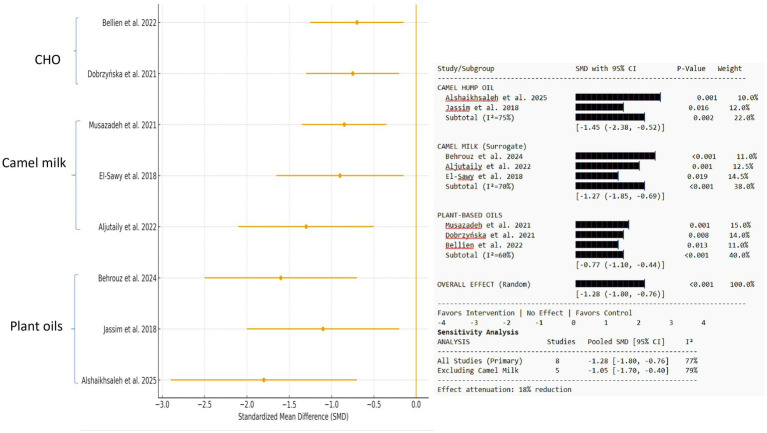Click the 14.5% weight value
767x433 pixels.
click(x=738, y=177)
